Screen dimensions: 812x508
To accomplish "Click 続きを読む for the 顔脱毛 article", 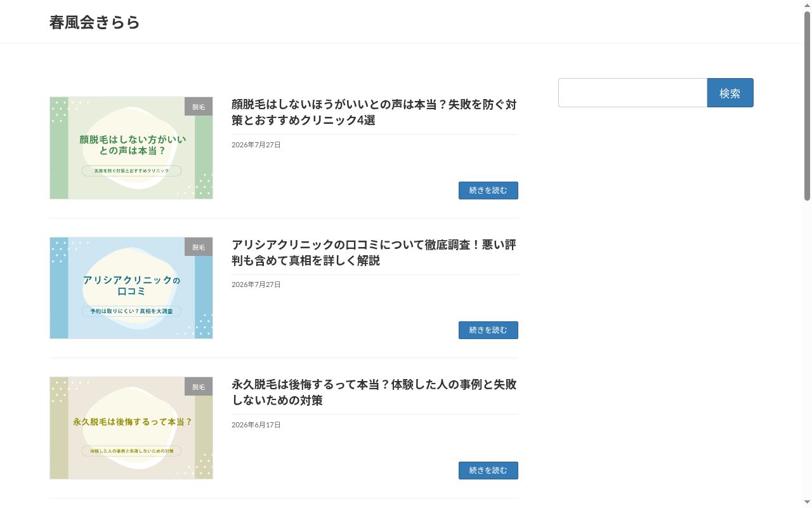I will [x=488, y=190].
